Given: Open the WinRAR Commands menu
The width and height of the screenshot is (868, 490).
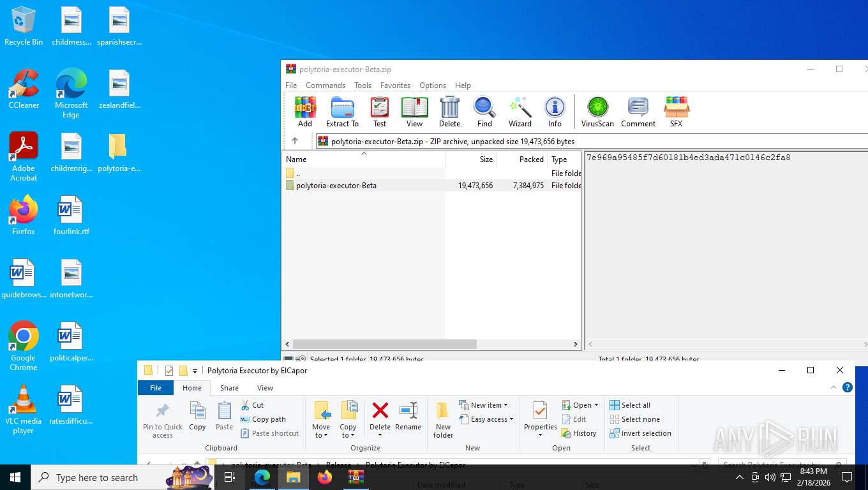Looking at the screenshot, I should 325,85.
